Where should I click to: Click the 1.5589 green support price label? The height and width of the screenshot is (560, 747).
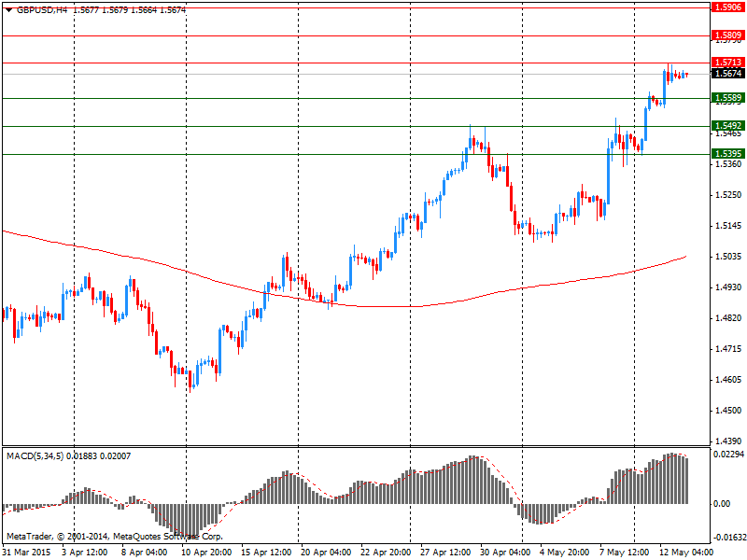click(727, 98)
